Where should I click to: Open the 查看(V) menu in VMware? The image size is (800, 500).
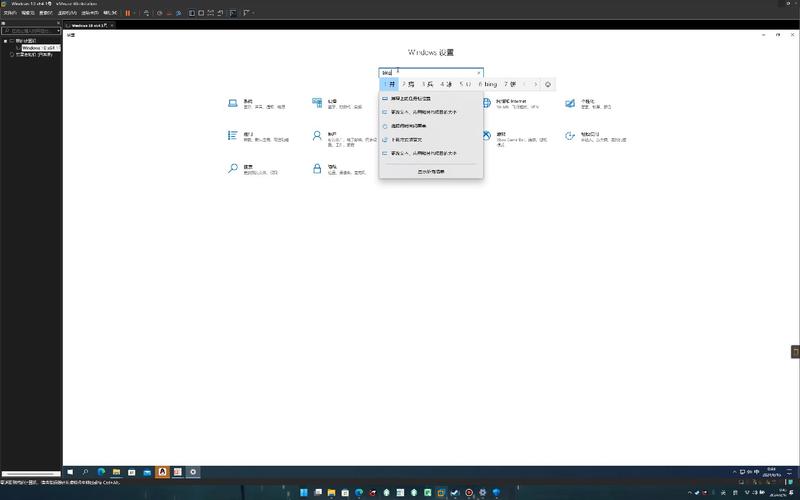pos(46,13)
